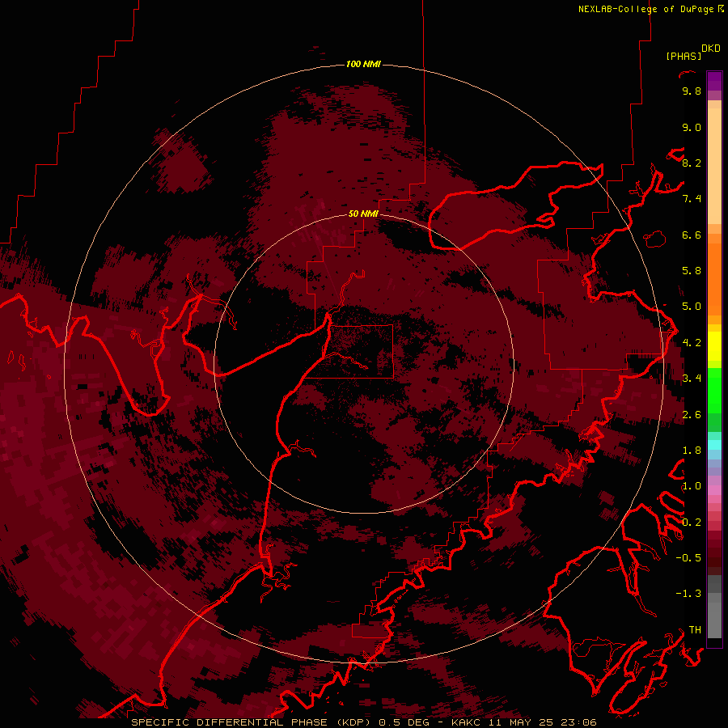Image resolution: width=728 pixels, height=728 pixels.
Task: Click the 100 NMI range ring label
Action: tap(363, 64)
